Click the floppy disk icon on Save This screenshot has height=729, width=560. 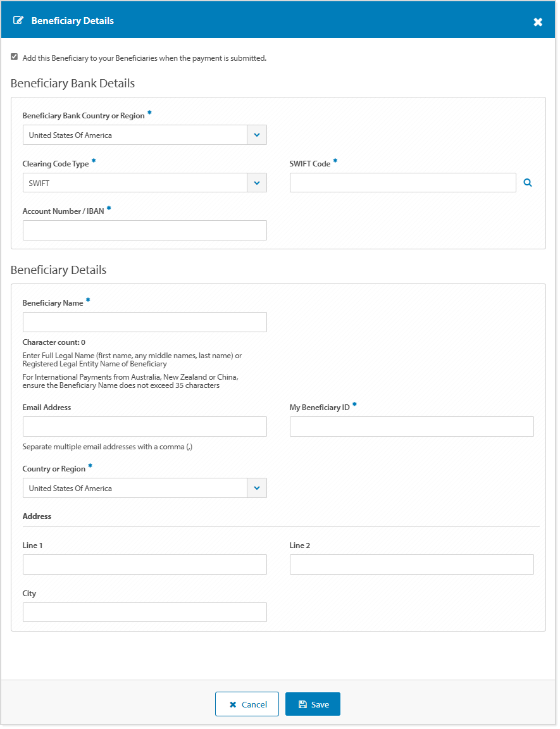302,704
